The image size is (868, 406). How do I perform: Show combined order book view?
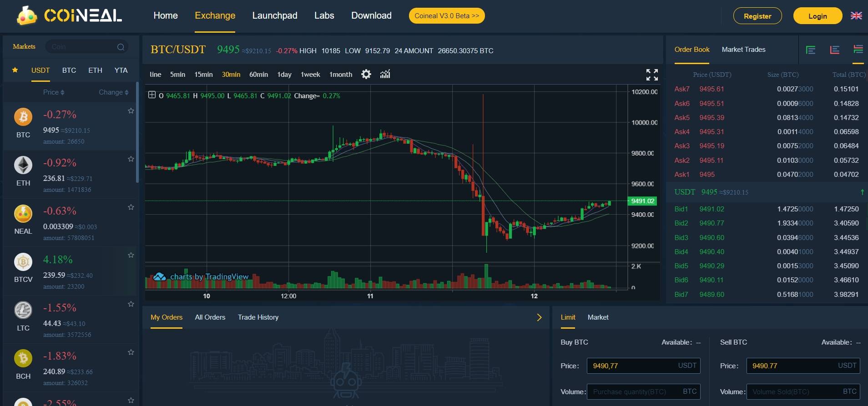click(858, 49)
